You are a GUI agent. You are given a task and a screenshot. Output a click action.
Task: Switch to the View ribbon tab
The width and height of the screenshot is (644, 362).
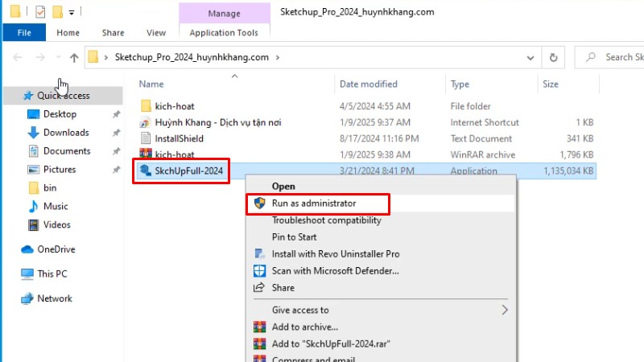coord(156,33)
